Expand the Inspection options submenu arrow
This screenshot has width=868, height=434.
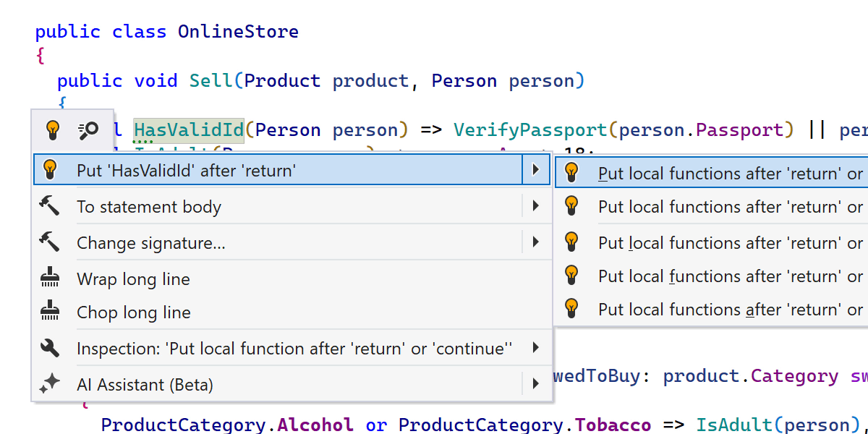pos(535,348)
